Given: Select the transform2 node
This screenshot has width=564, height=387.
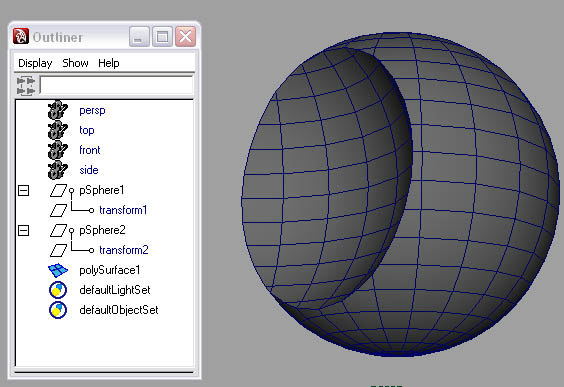Looking at the screenshot, I should pyautogui.click(x=124, y=250).
